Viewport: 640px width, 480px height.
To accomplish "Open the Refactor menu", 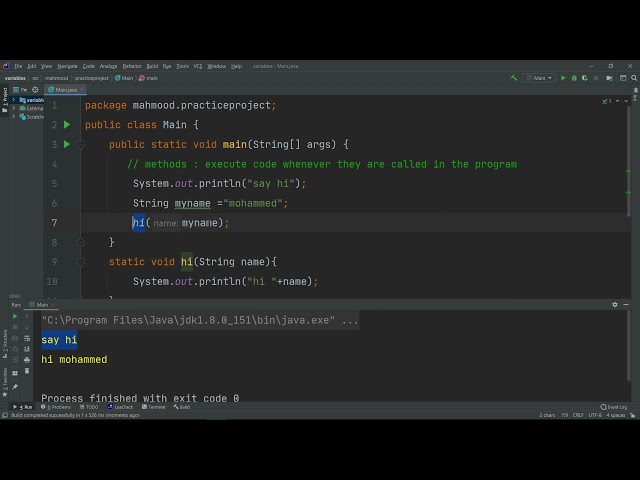I will [132, 66].
